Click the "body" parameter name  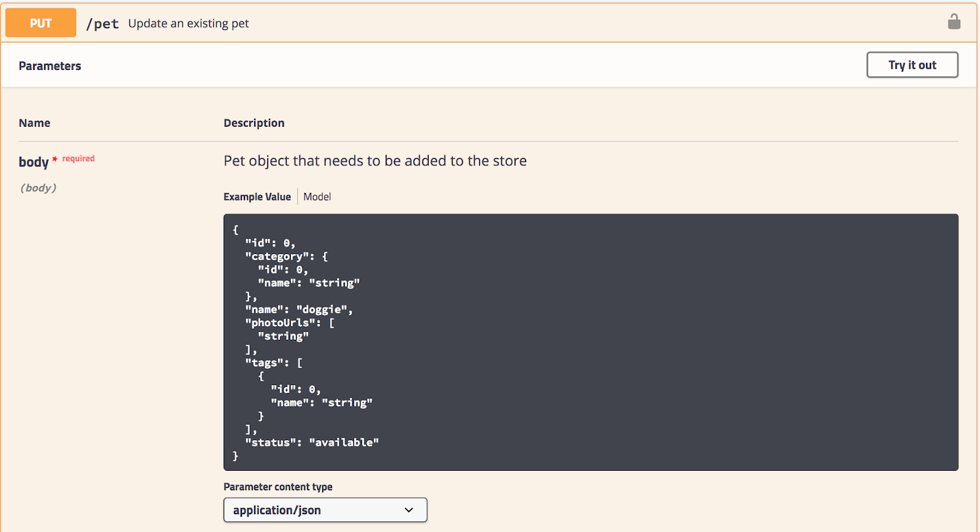click(34, 162)
